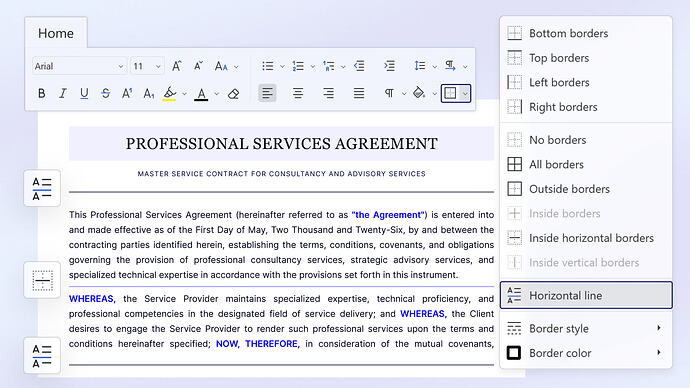This screenshot has width=690, height=388.
Task: Expand the line spacing options arrow
Action: pyautogui.click(x=435, y=67)
